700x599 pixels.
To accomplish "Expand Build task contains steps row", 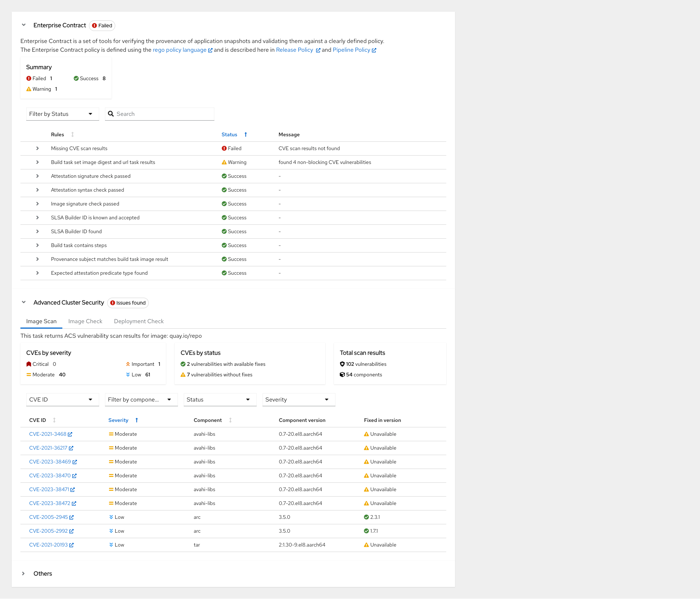I will pos(38,245).
